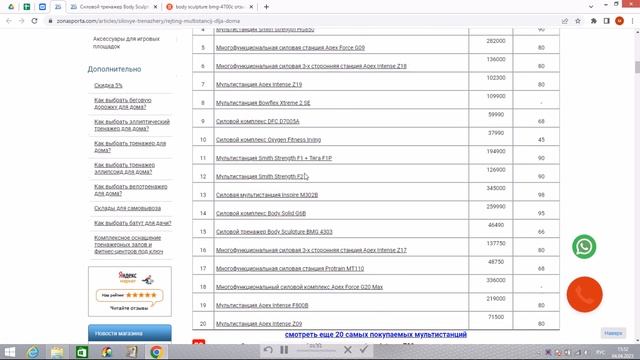Open the gym outfitting sidebar link

(x=129, y=244)
